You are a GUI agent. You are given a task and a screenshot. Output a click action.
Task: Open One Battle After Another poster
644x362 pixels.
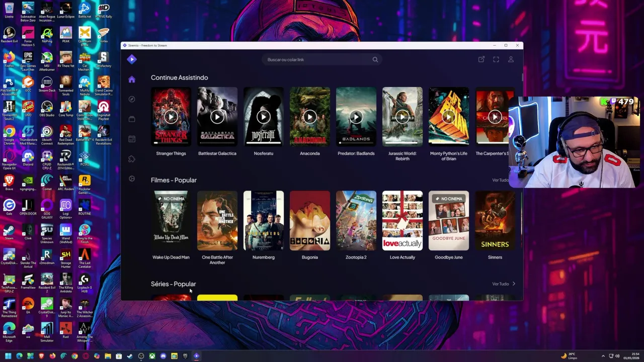[217, 221]
